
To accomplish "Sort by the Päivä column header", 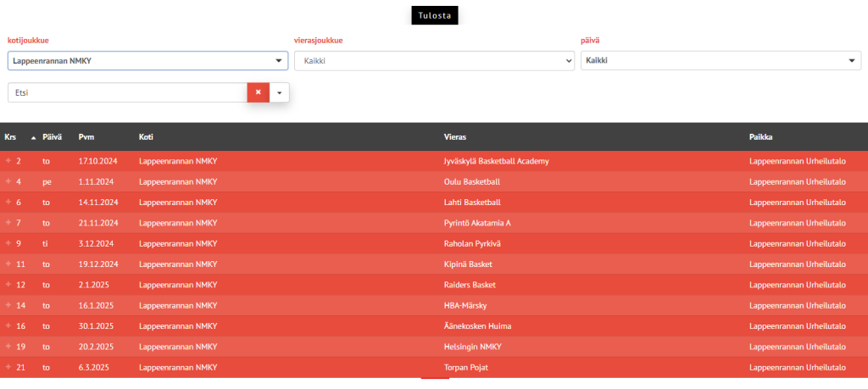I will (x=52, y=137).
